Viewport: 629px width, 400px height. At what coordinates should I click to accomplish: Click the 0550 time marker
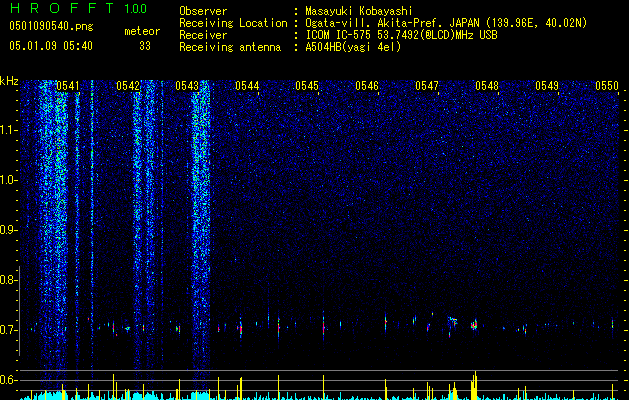(x=607, y=86)
